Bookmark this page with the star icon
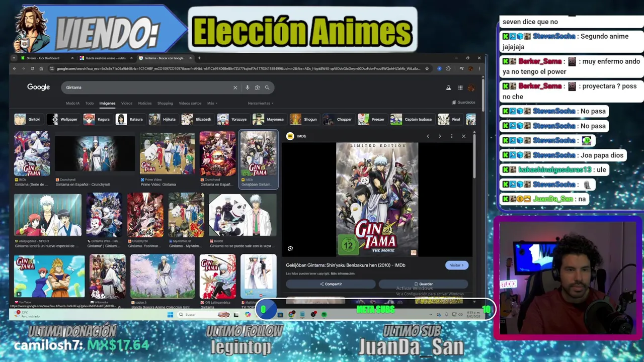 point(427,68)
